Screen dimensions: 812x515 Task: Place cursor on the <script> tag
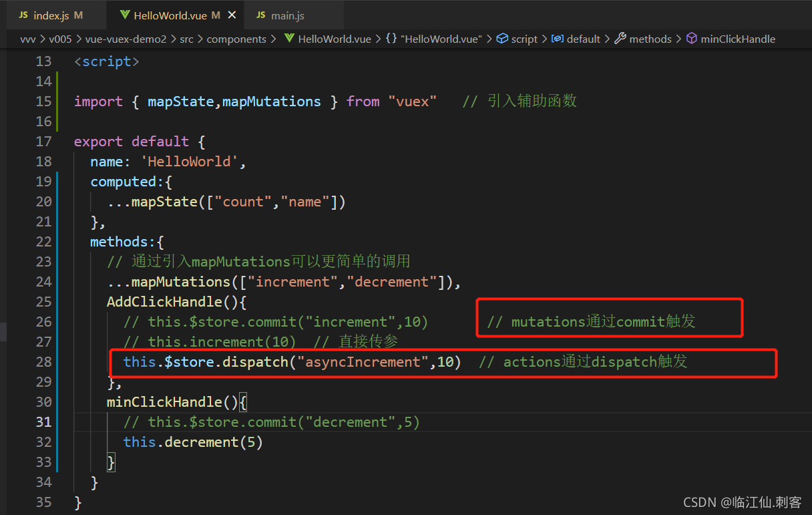[x=107, y=61]
